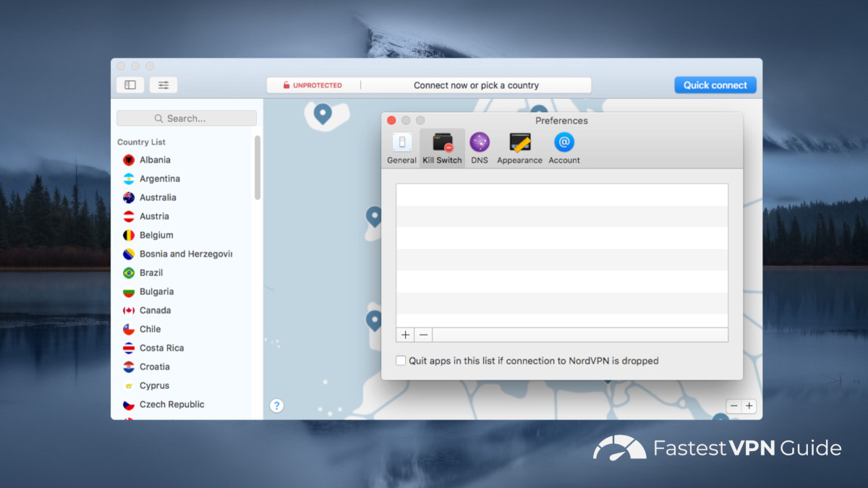The width and height of the screenshot is (868, 488).
Task: Select Cyprus in country list
Action: (154, 385)
